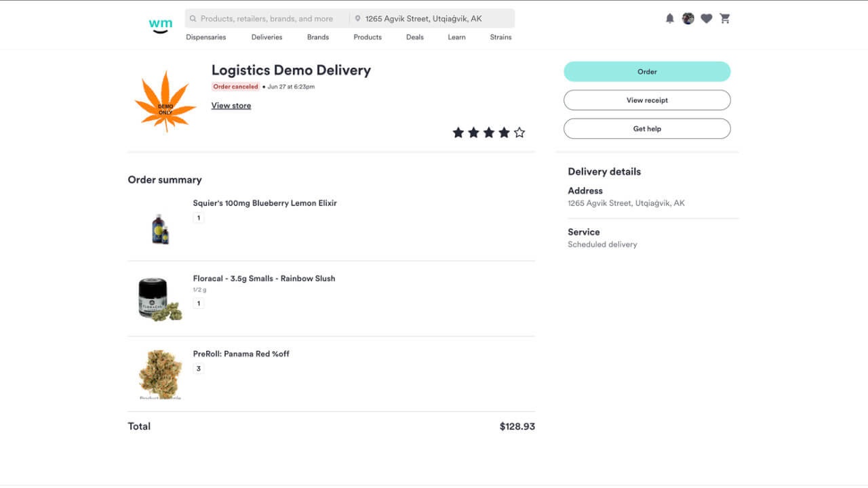Open the Dispensaries menu
Screen dimensions: 868x488
[206, 37]
